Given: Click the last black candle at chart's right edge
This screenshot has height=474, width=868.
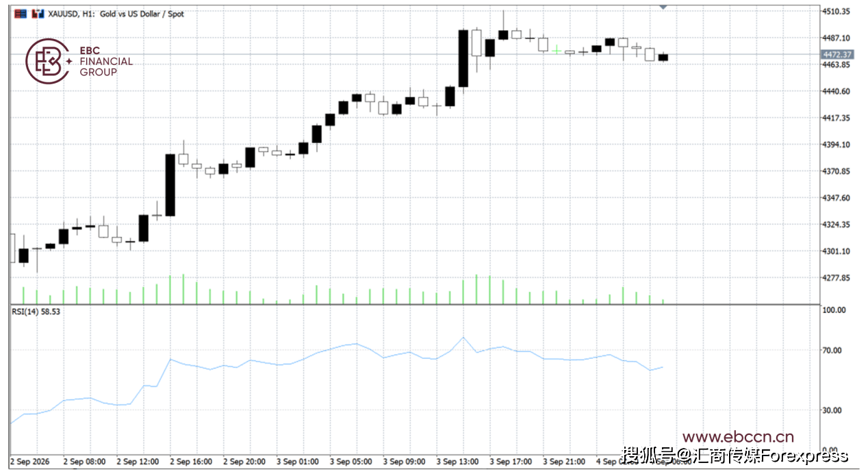Looking at the screenshot, I should coord(663,58).
